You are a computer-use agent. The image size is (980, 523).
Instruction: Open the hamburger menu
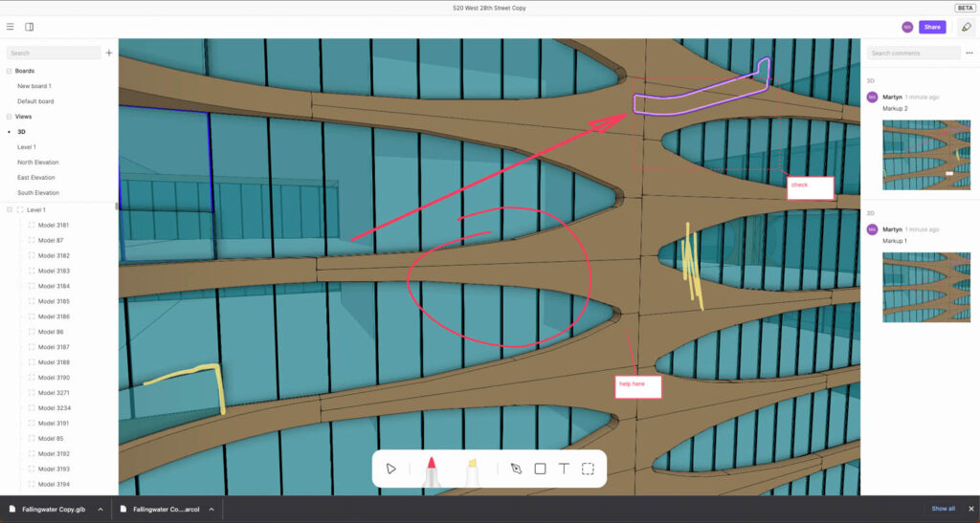[11, 27]
